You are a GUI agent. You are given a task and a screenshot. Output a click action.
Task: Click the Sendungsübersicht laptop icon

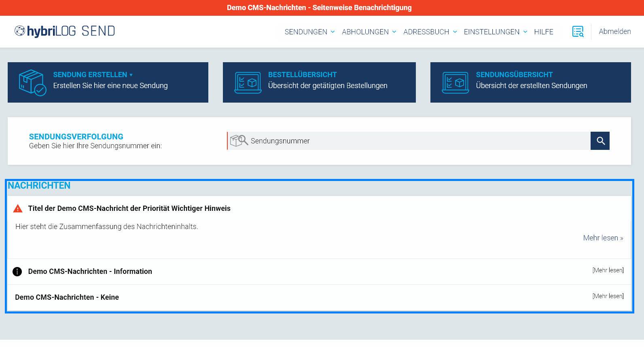pos(455,82)
